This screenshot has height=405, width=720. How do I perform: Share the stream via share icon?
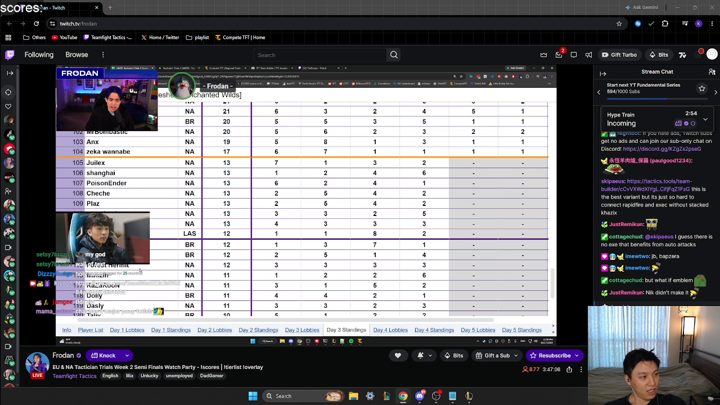point(569,370)
